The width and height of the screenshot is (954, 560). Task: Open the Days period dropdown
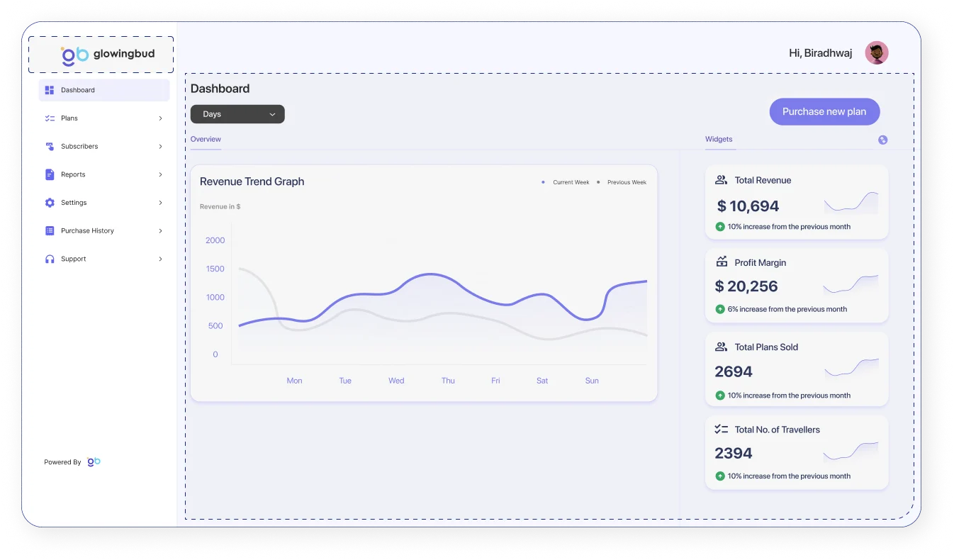coord(237,114)
